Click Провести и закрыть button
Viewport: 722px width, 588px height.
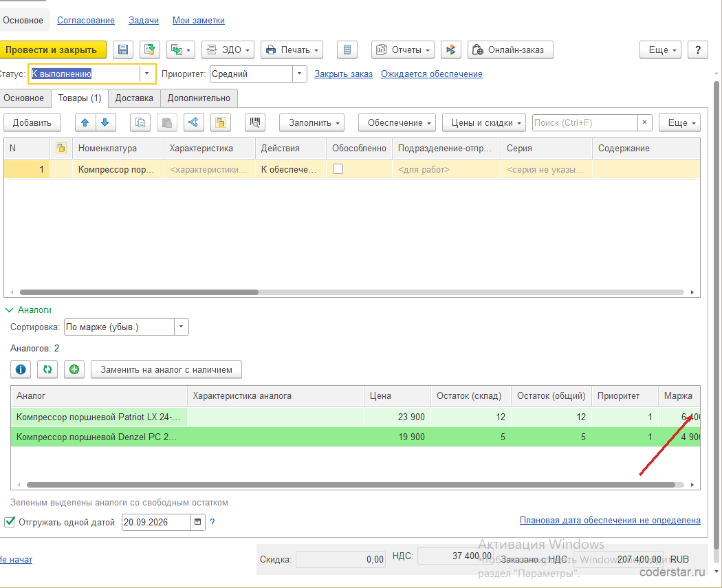tap(52, 50)
